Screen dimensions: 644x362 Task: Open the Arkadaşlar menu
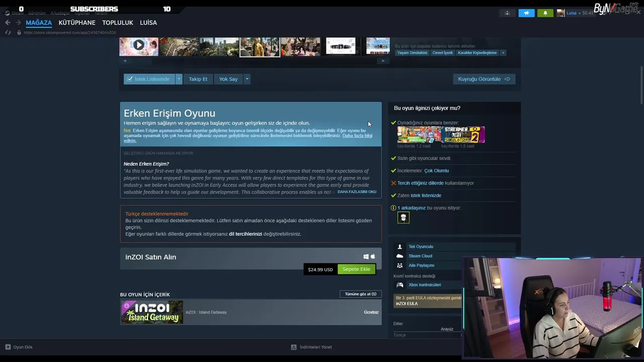60,13
